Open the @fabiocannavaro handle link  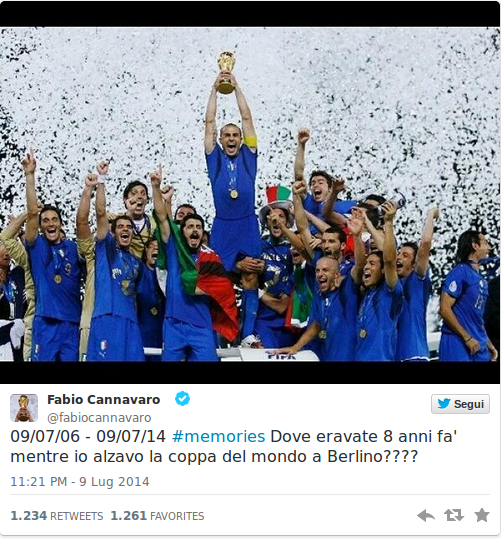99,418
